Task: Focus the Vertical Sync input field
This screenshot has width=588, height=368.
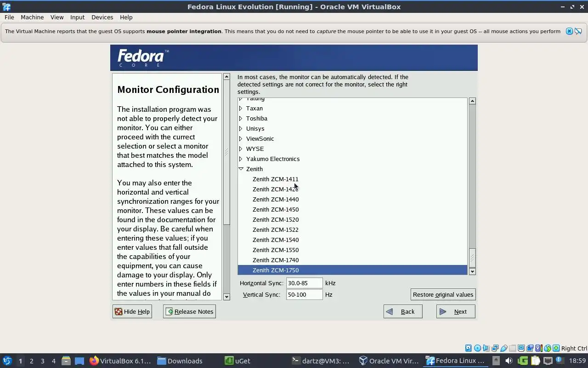Action: tap(304, 294)
